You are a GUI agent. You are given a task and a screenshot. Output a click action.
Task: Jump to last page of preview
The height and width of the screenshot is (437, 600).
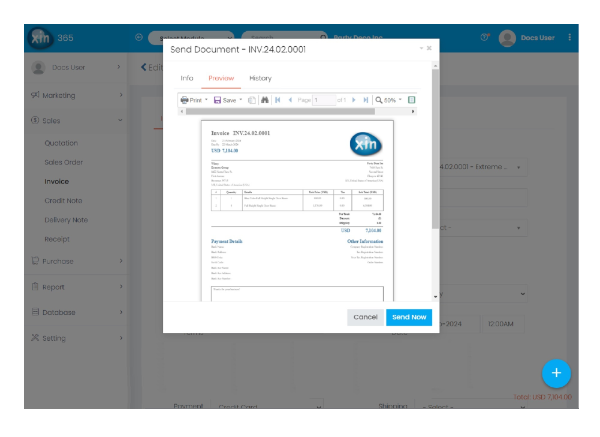[x=366, y=100]
